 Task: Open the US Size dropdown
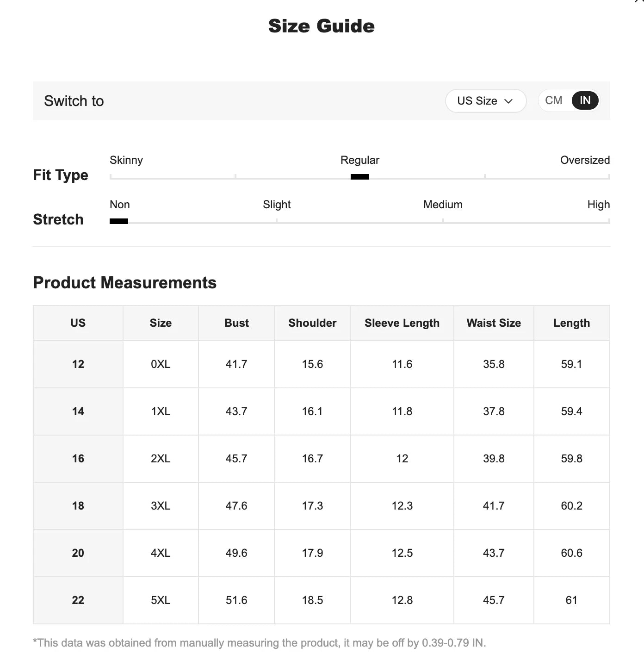[x=485, y=100]
